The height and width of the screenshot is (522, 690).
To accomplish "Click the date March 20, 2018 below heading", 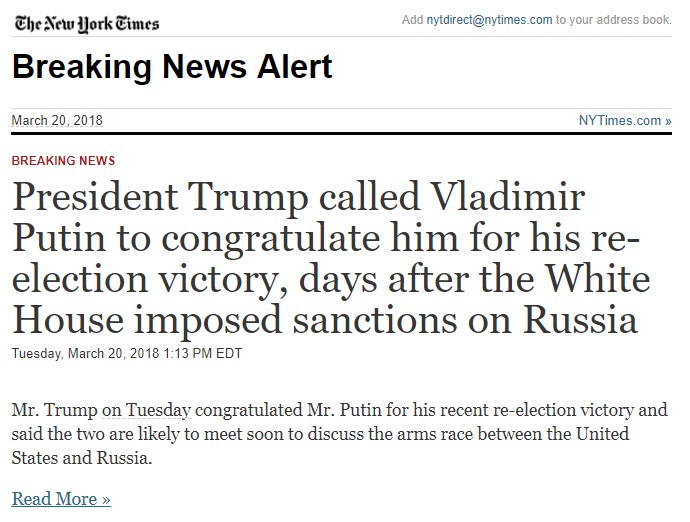I will click(57, 121).
